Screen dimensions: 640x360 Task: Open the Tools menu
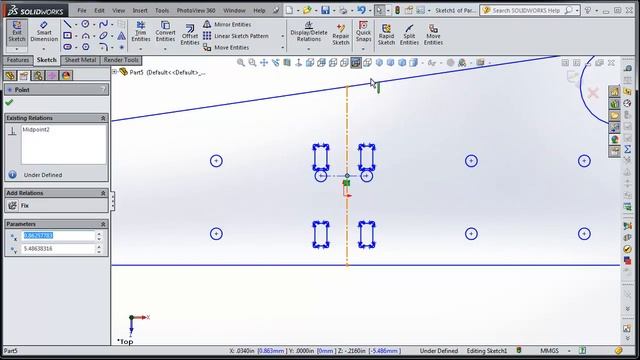pos(162,10)
